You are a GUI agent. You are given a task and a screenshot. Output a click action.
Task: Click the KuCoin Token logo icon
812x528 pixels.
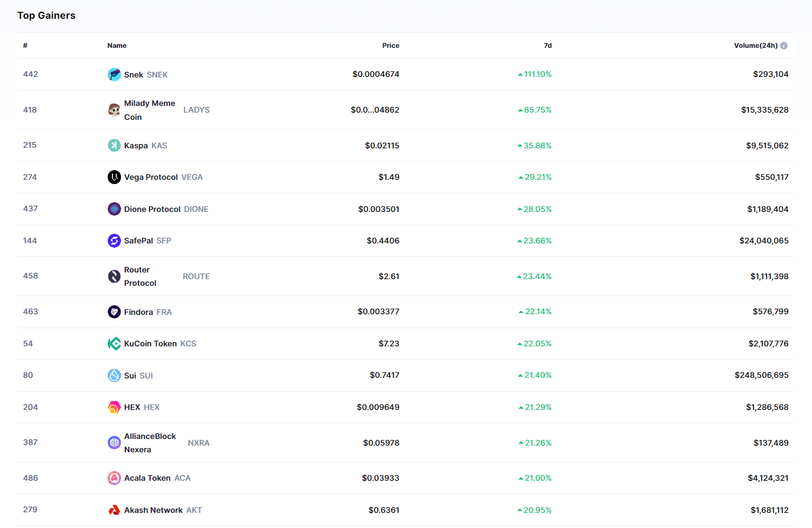[114, 344]
